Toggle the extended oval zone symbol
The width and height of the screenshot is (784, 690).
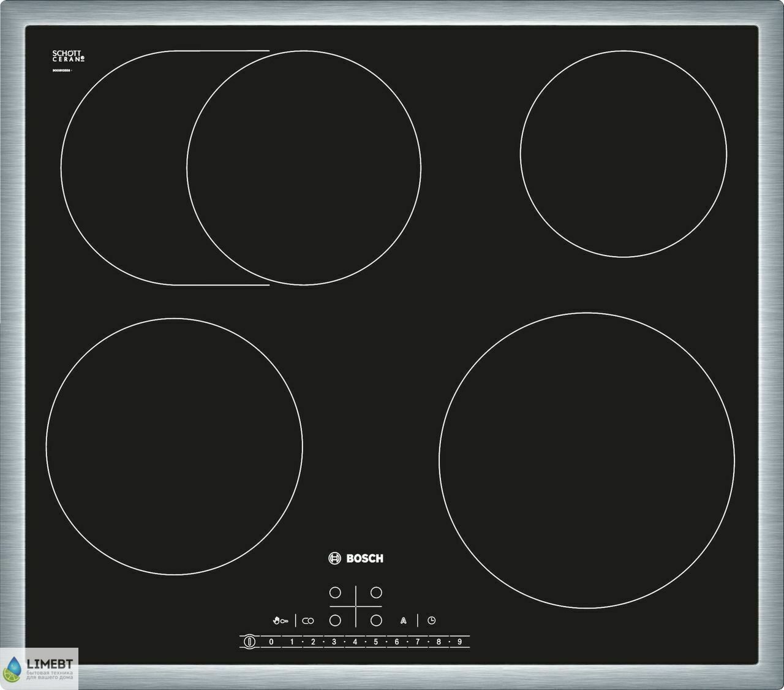pyautogui.click(x=308, y=621)
